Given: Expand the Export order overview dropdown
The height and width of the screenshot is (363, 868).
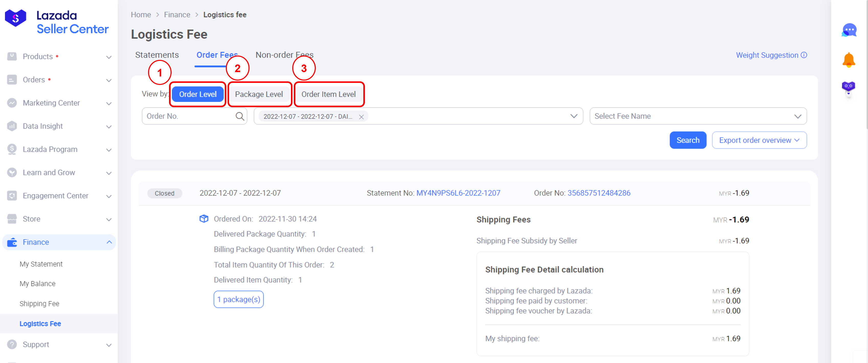Looking at the screenshot, I should pos(759,140).
